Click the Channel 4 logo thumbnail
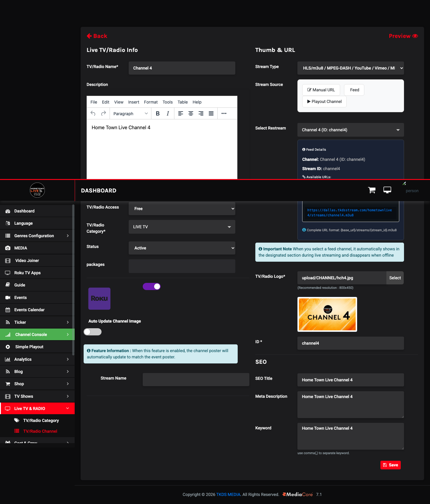The width and height of the screenshot is (430, 504). (x=327, y=314)
